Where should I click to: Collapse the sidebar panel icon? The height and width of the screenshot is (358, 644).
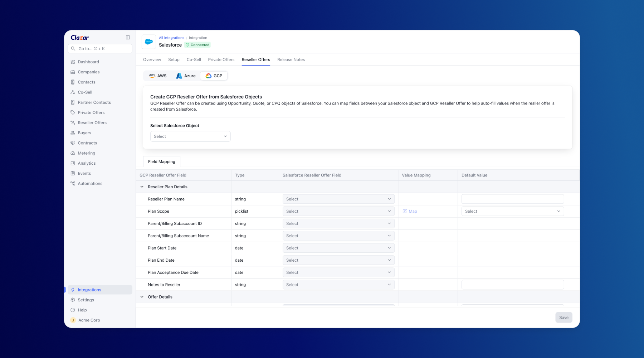pos(128,38)
